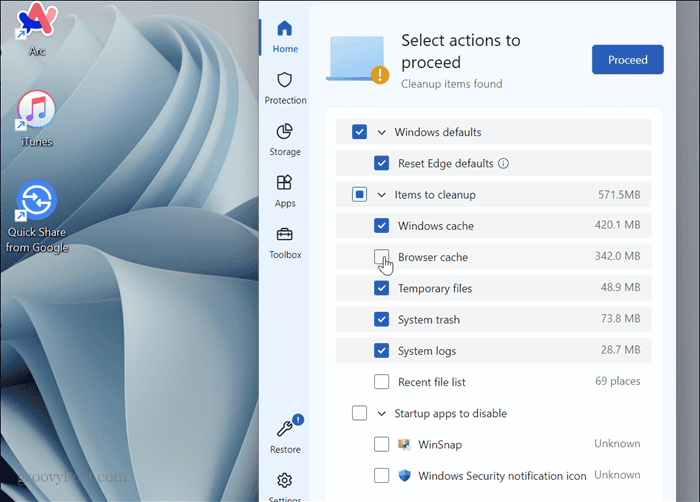Select the 420.1 MB Windows cache size
Screen dimensions: 700x502
617,225
